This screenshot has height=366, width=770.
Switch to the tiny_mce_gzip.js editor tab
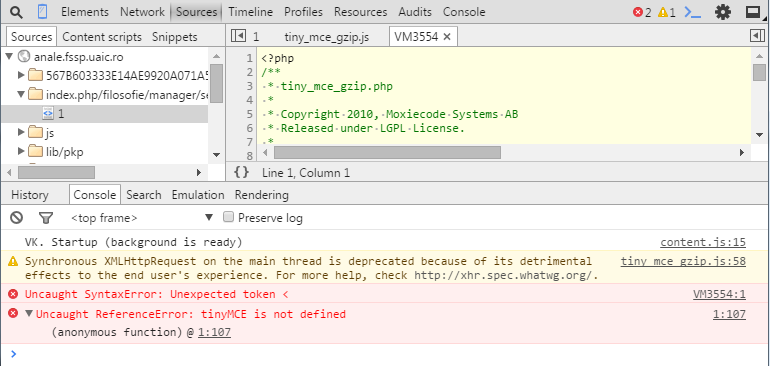pyautogui.click(x=327, y=36)
